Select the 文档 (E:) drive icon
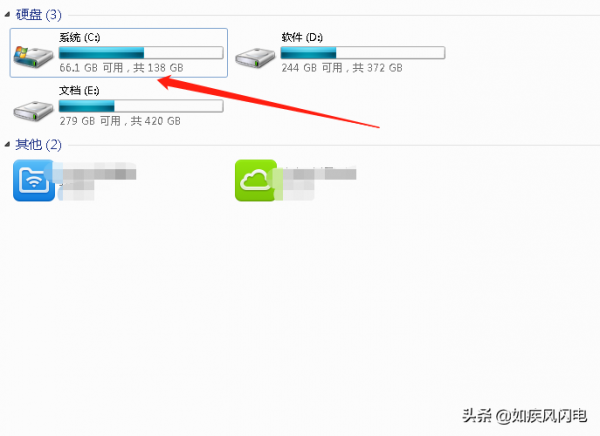Screen dimensions: 600x436 [33, 111]
